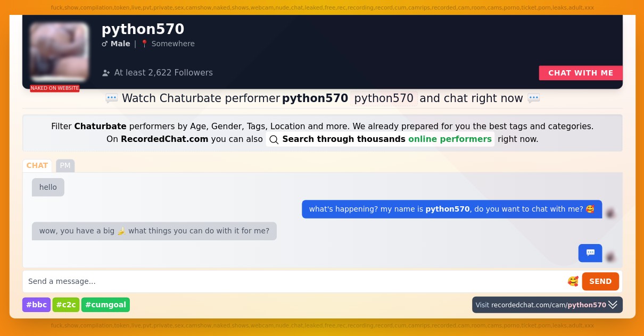Viewport: 644px width, 336px height.
Task: Click the avatar beside the typing indicator bubble
Action: pyautogui.click(x=610, y=257)
